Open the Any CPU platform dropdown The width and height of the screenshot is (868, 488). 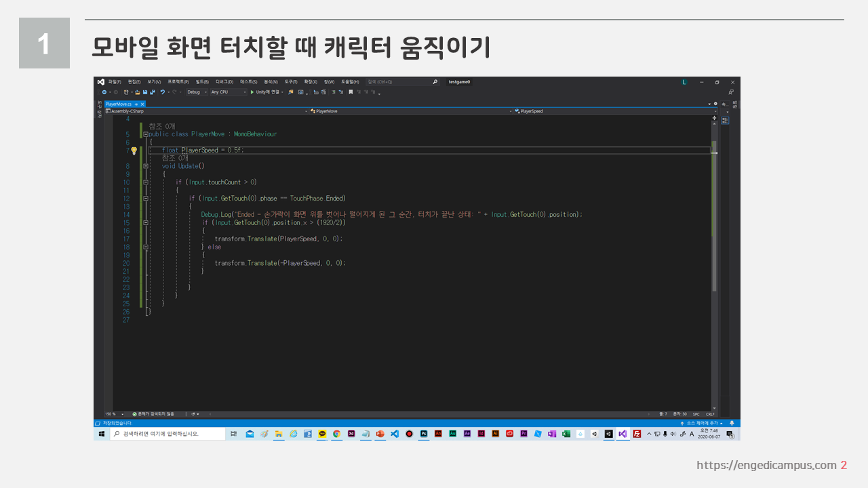point(229,92)
